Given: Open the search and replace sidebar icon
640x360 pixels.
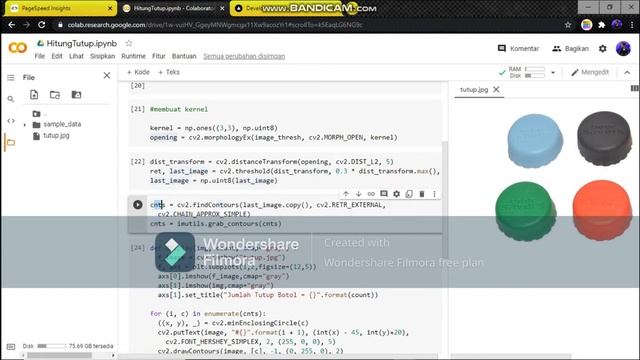Looking at the screenshot, I should [11, 99].
